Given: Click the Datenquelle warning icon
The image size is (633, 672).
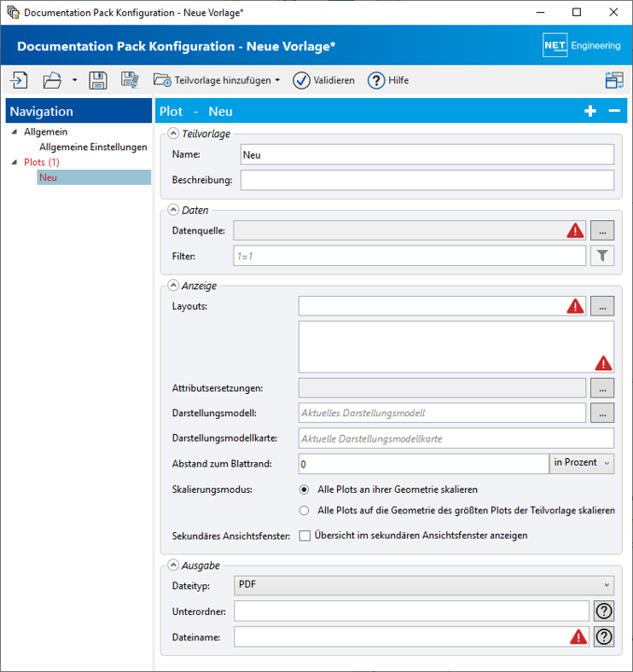Looking at the screenshot, I should coord(575,231).
